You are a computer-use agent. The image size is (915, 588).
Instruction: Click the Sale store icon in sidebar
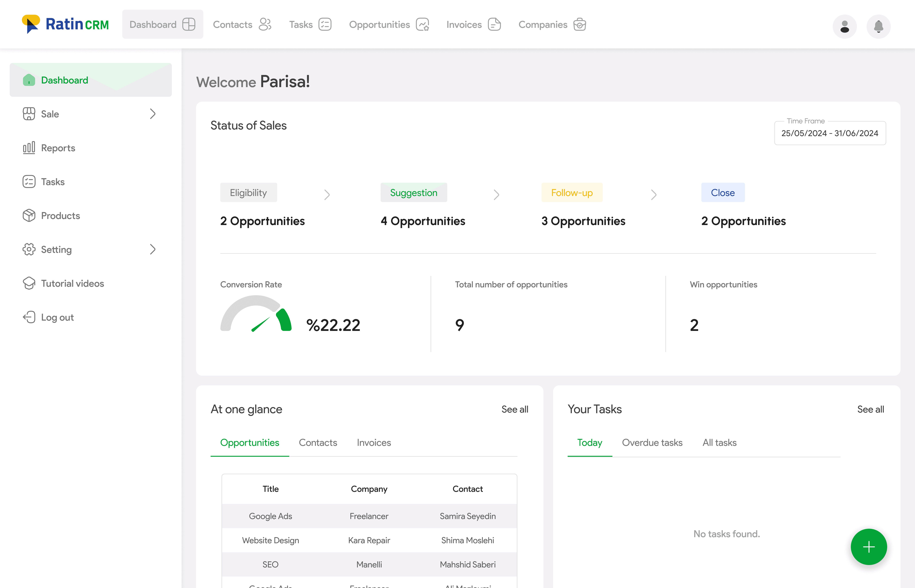click(x=29, y=114)
